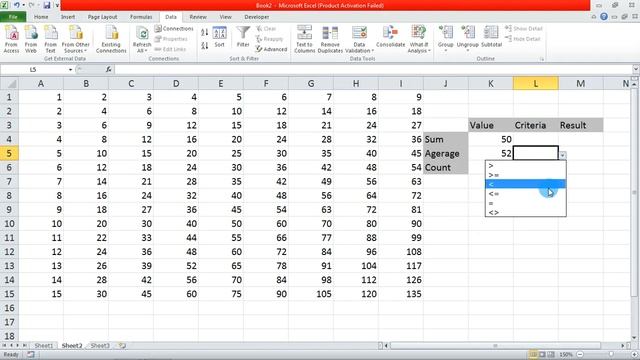Undo the last action
This screenshot has width=640, height=360.
click(17, 5)
